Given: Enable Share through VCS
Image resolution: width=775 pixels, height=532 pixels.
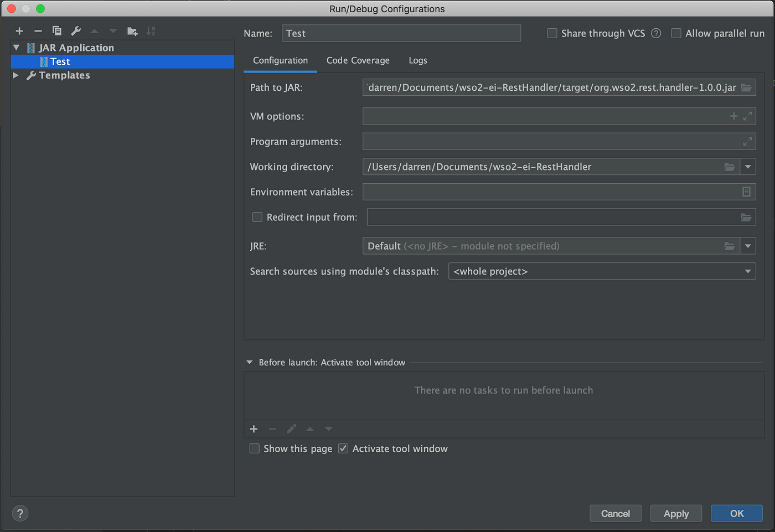Looking at the screenshot, I should [551, 33].
